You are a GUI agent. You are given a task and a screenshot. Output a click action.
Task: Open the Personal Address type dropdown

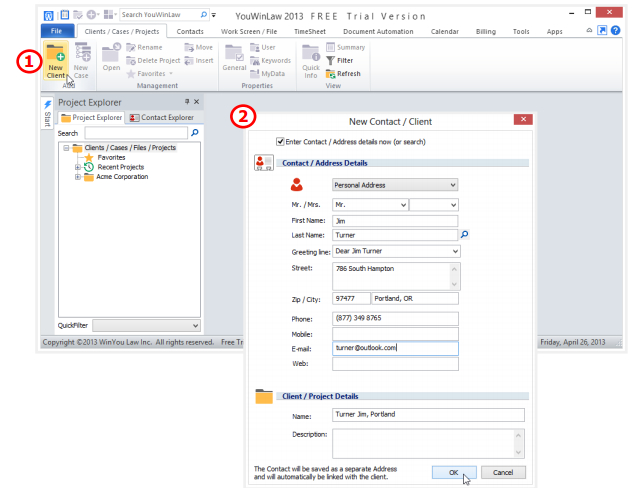point(452,185)
